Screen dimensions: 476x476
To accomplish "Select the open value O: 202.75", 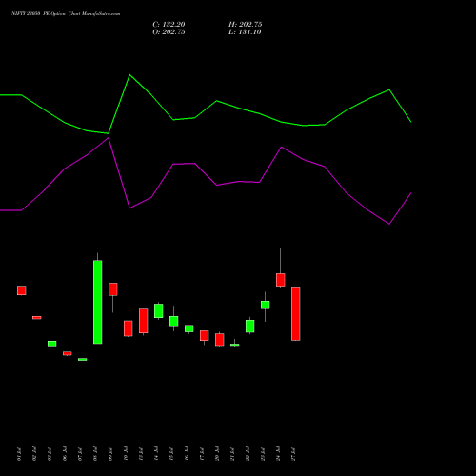I will [169, 32].
